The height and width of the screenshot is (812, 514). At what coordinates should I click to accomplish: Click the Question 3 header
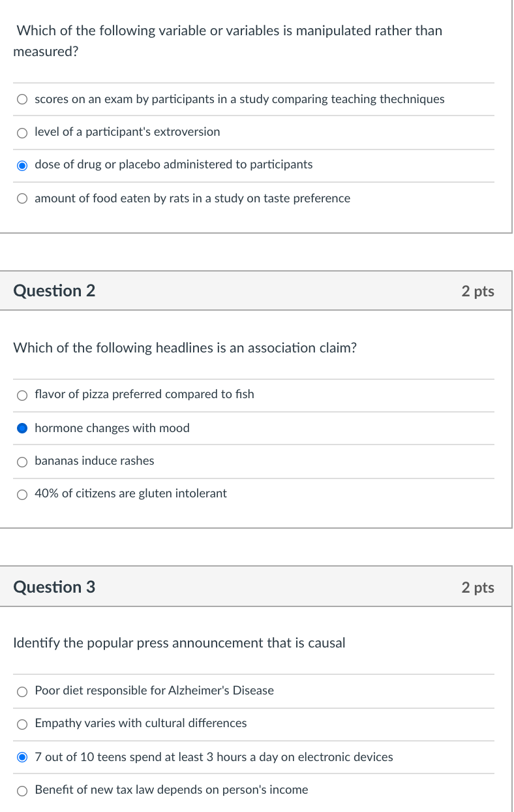coord(54,587)
